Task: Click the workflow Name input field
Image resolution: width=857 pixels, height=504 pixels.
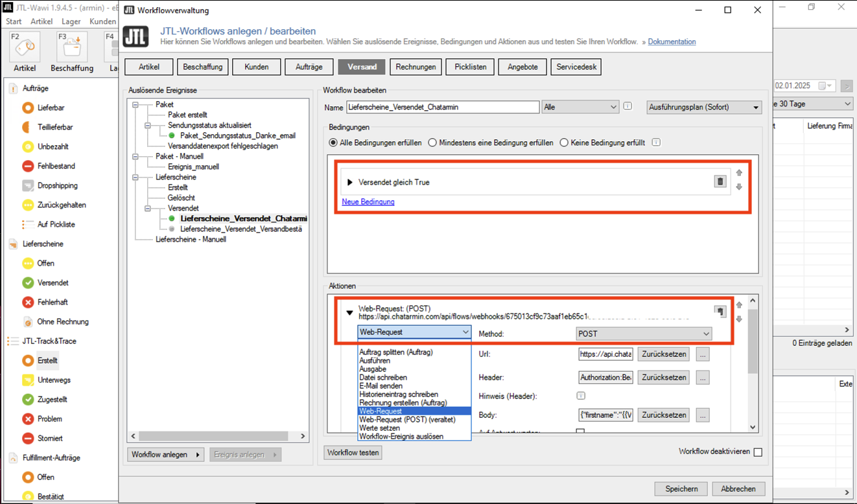Action: [442, 108]
